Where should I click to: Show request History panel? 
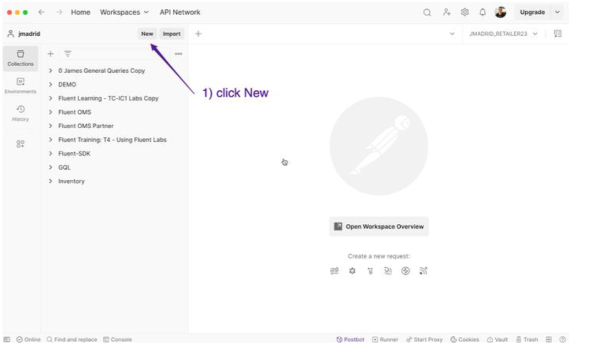point(20,113)
